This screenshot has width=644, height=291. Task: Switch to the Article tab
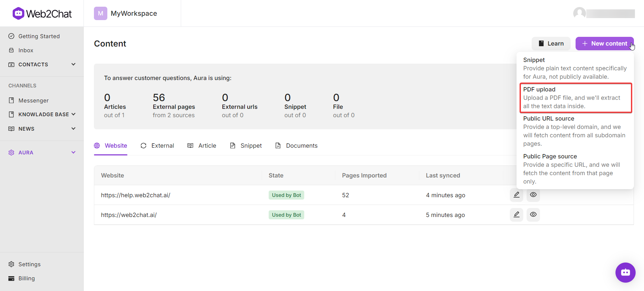click(202, 146)
